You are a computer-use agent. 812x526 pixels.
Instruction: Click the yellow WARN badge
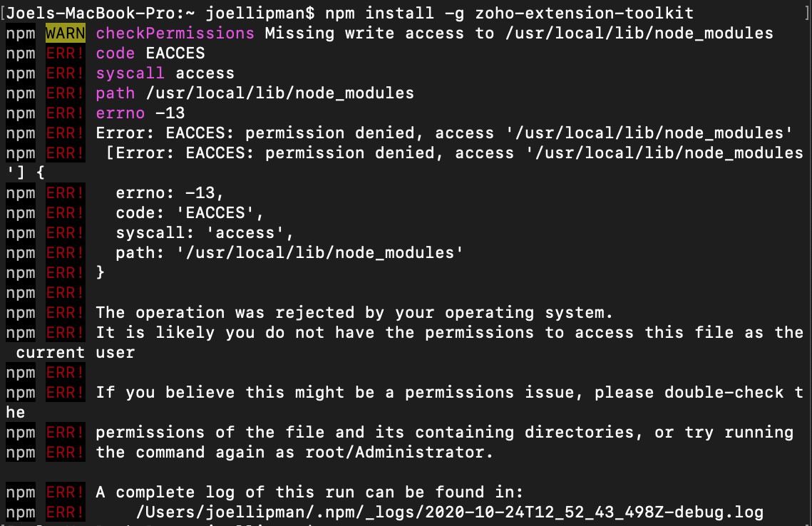66,33
